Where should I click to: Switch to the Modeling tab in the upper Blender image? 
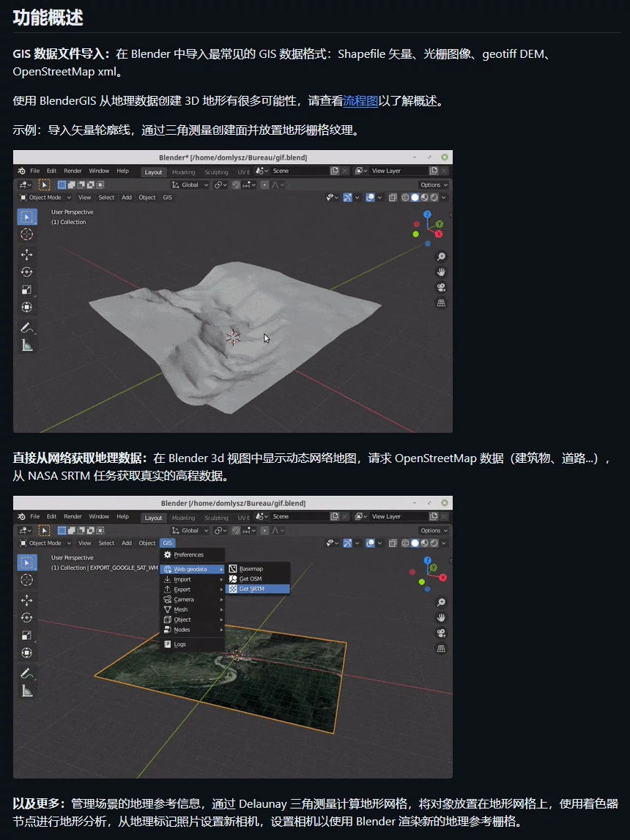click(184, 172)
